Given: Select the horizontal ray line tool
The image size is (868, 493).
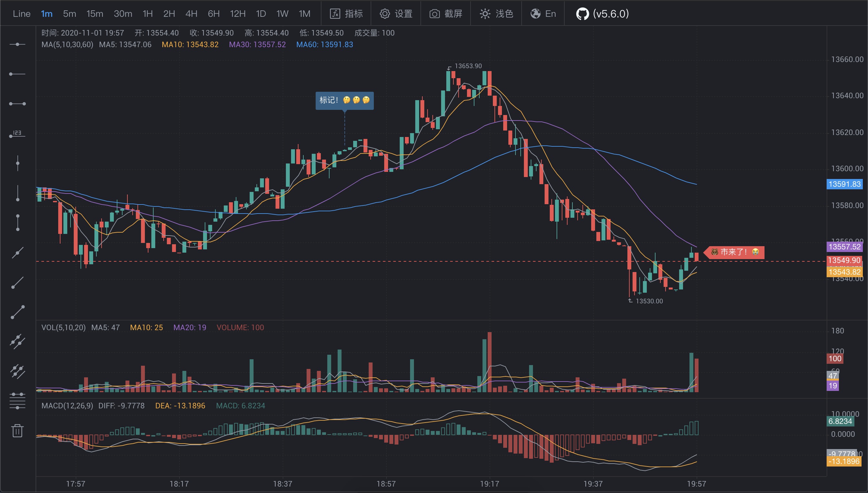Looking at the screenshot, I should coord(17,74).
